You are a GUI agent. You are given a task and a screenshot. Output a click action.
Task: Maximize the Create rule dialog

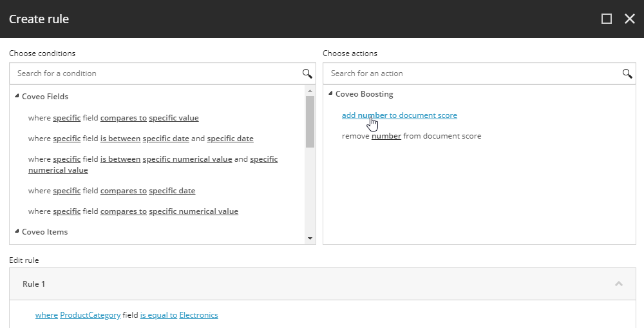coord(607,19)
